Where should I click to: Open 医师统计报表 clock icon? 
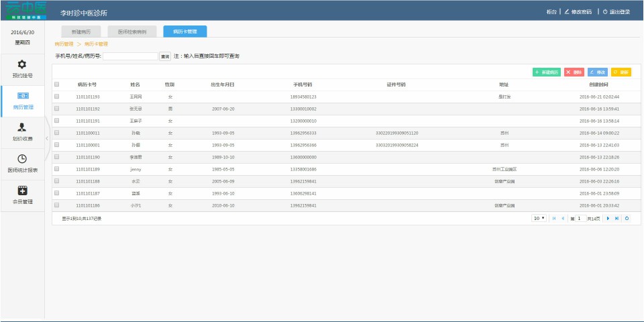click(x=22, y=163)
